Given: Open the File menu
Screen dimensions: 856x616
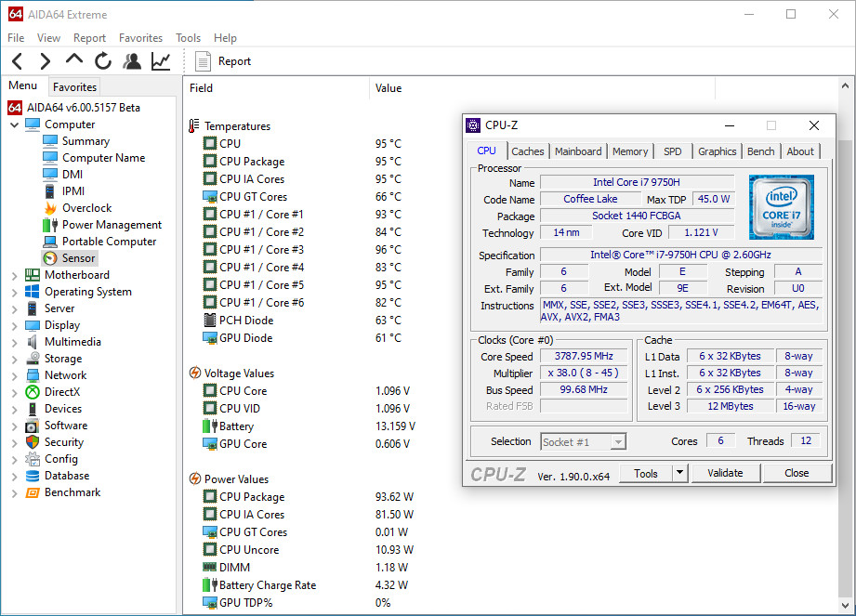Looking at the screenshot, I should tap(16, 38).
